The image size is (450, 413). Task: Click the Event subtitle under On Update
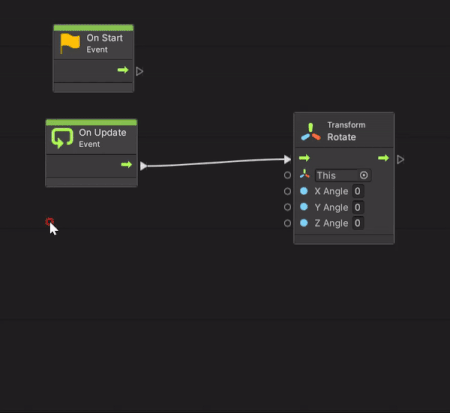coord(89,144)
